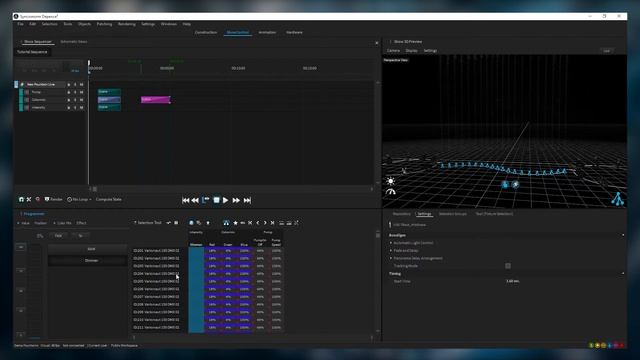
Task: Open the Settings menu in 3D Preview
Action: click(430, 51)
